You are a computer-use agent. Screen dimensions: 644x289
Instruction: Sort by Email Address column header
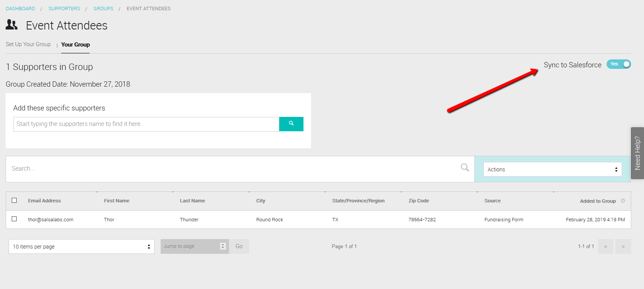click(44, 201)
